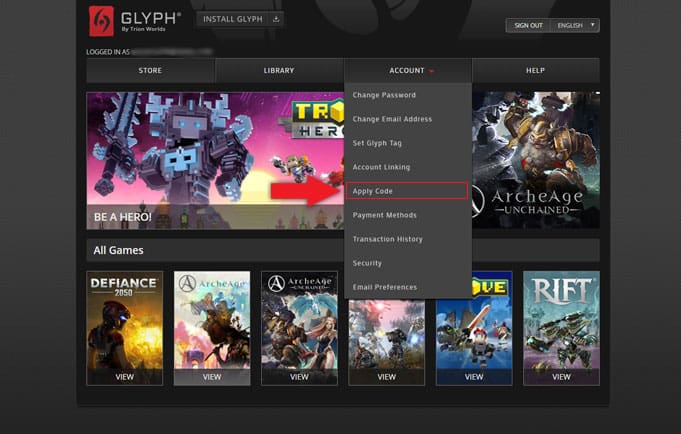Image resolution: width=681 pixels, height=434 pixels.
Task: Sign out of the account
Action: [528, 25]
